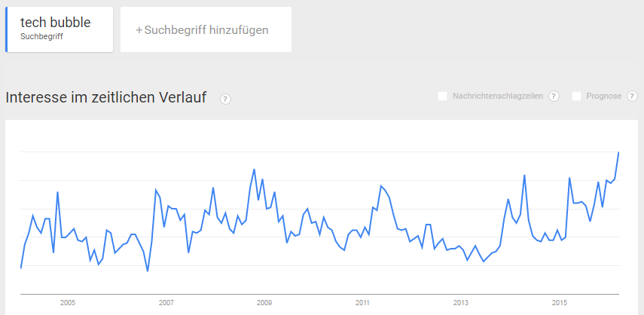Click the Nachrichtenschlagzeilen label text
Screen dimensions: 644x315
tap(498, 96)
